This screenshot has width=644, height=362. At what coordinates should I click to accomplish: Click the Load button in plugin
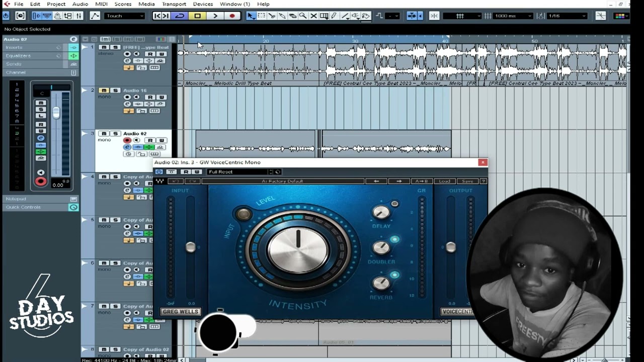tap(444, 182)
